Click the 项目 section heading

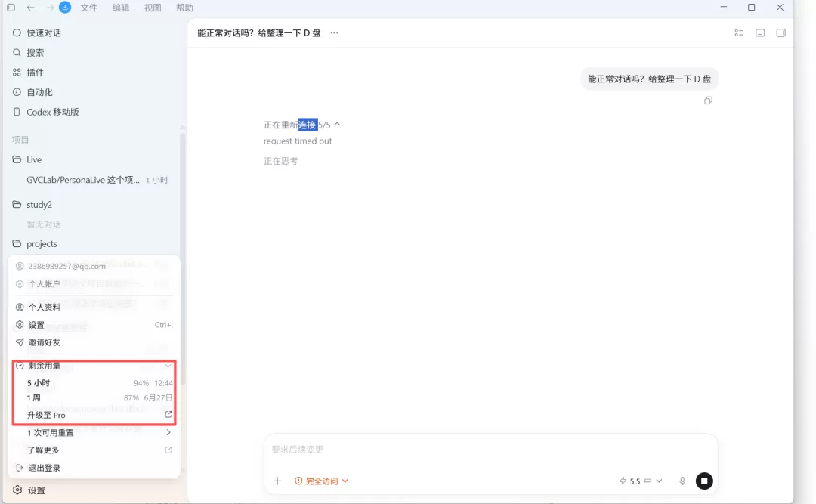click(x=20, y=140)
